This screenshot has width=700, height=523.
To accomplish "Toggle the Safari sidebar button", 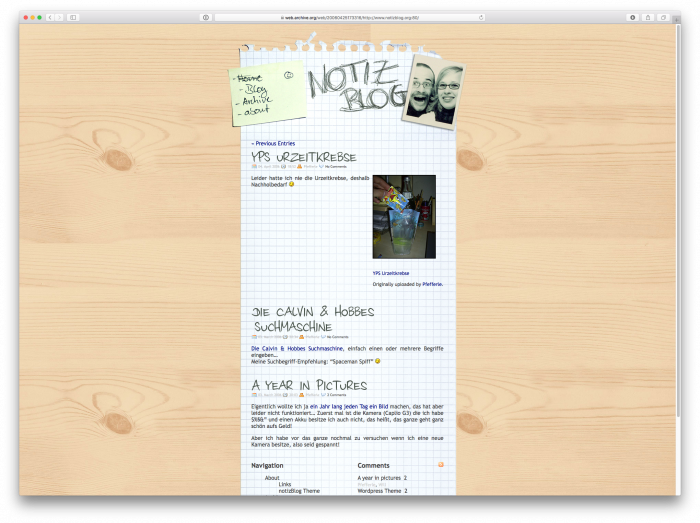I will pyautogui.click(x=73, y=17).
